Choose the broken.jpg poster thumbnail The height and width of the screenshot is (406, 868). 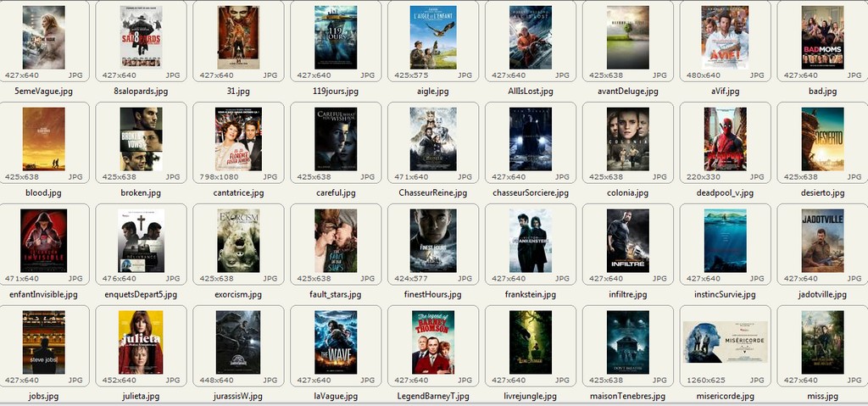142,138
